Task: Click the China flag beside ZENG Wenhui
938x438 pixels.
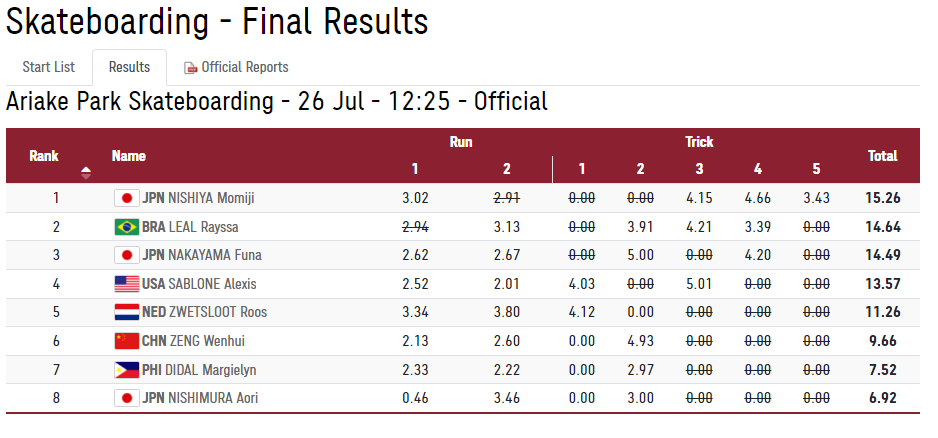Action: point(126,341)
